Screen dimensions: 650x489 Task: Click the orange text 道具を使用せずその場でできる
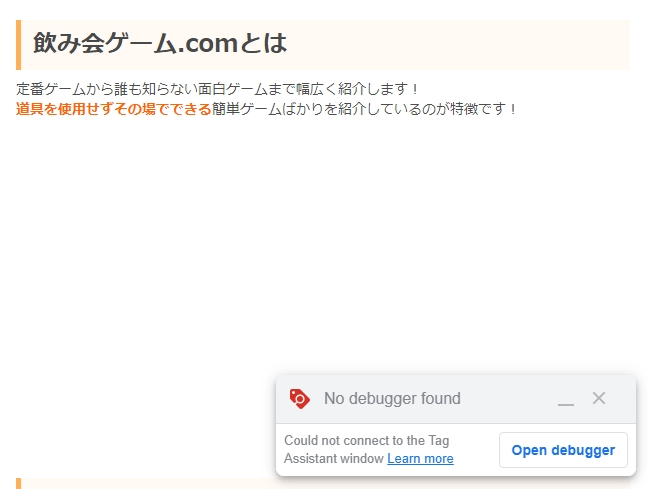tap(114, 109)
